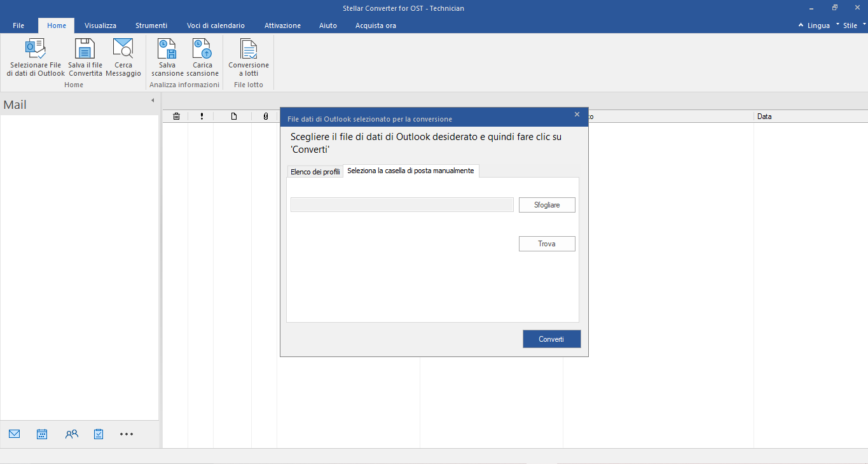Select the Home ribbon tab
This screenshot has width=868, height=464.
click(57, 25)
